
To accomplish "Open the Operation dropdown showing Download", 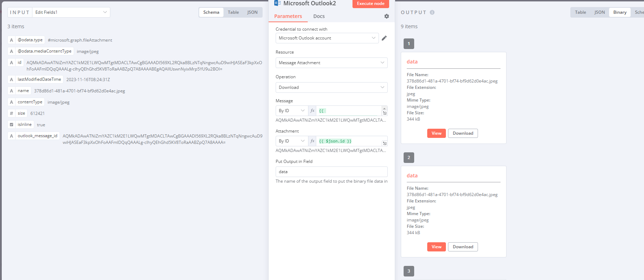I will [x=331, y=87].
